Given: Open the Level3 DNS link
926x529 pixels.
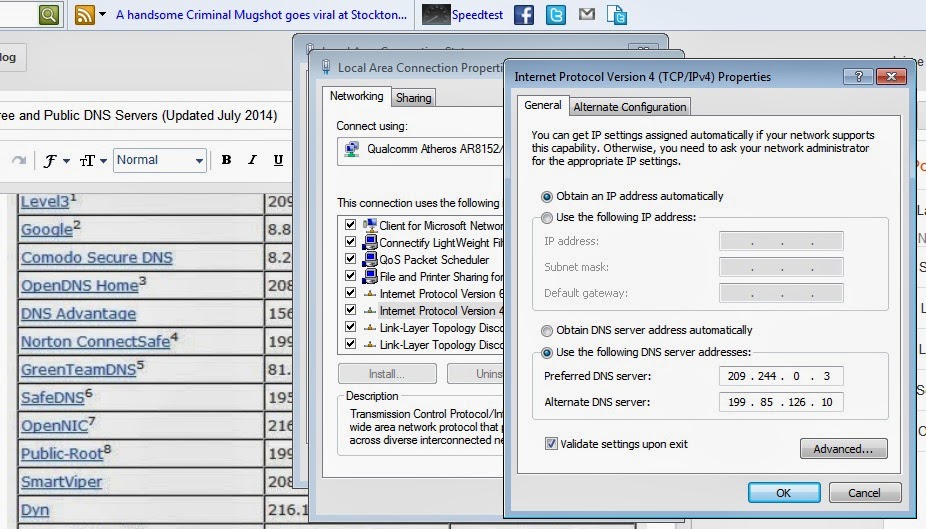Looking at the screenshot, I should tap(45, 201).
